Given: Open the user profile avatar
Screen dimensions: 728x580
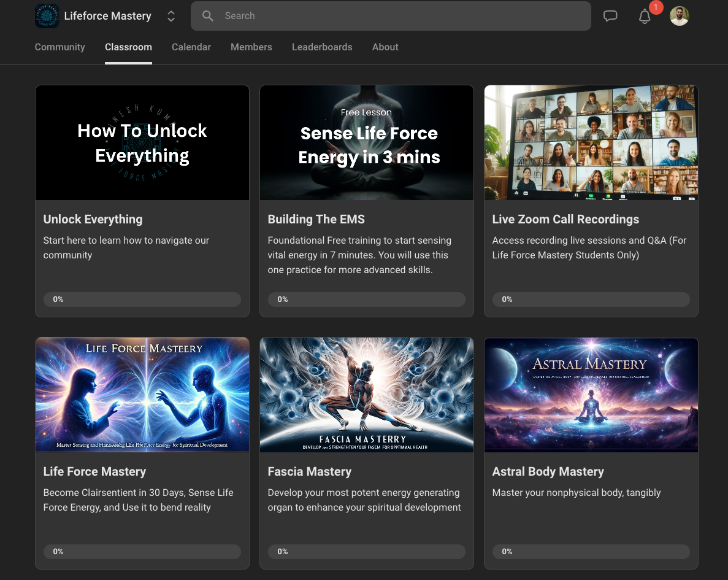Looking at the screenshot, I should pos(679,16).
